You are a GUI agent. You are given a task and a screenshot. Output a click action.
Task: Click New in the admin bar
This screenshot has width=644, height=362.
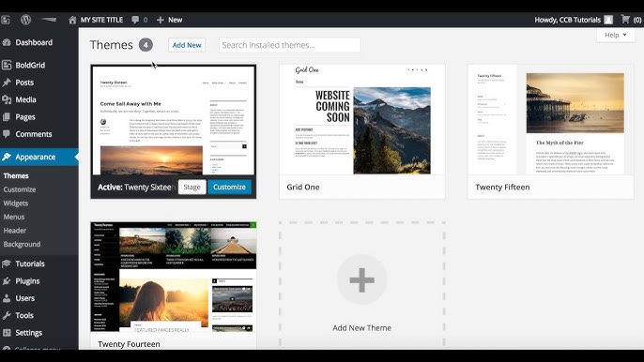click(x=175, y=20)
